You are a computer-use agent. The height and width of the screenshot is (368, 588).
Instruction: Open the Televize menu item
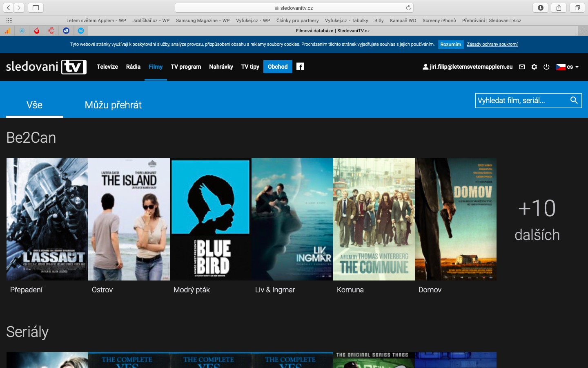107,67
